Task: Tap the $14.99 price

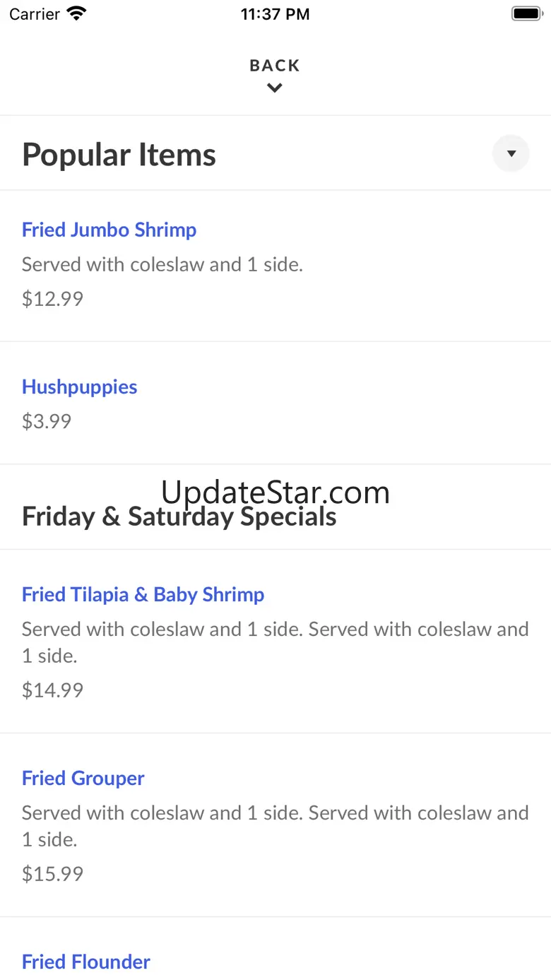Action: pyautogui.click(x=52, y=690)
